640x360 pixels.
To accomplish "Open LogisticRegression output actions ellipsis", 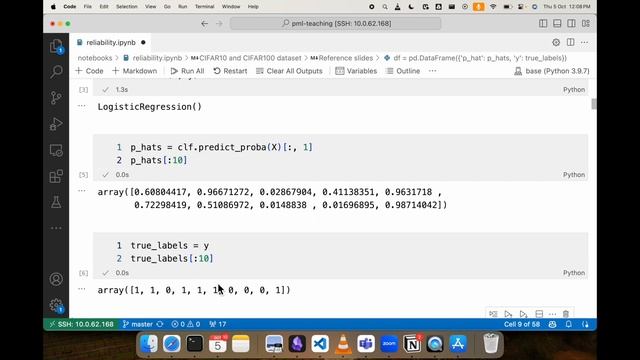I will pos(82,106).
